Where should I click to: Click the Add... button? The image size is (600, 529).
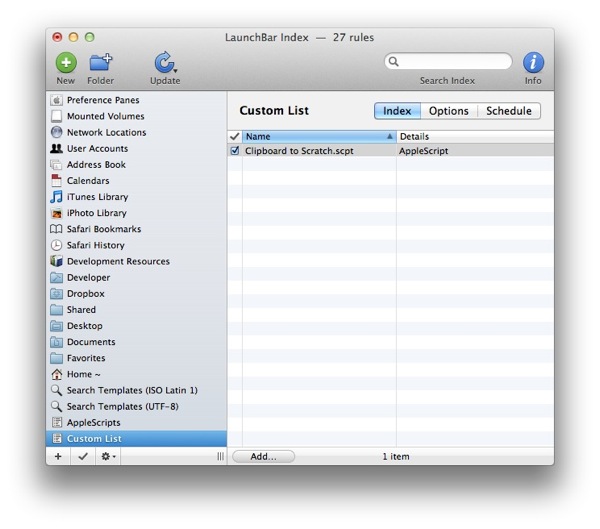coord(263,456)
